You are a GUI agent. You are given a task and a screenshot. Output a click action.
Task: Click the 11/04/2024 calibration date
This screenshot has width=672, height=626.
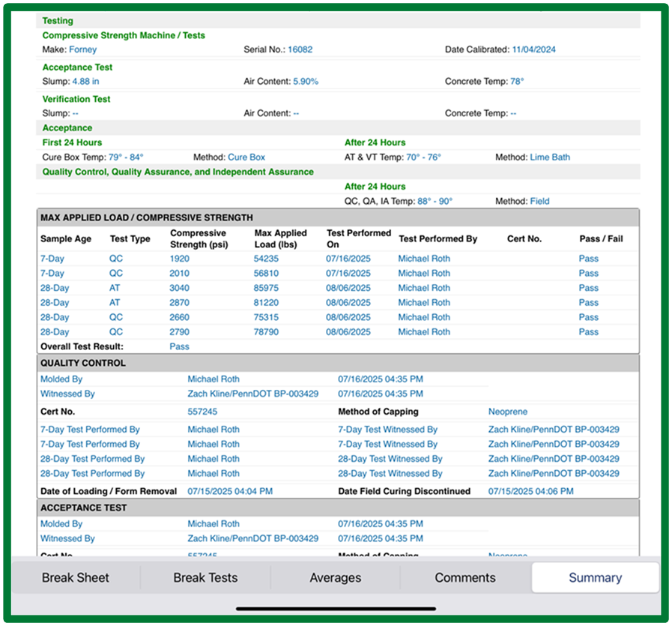coord(533,49)
